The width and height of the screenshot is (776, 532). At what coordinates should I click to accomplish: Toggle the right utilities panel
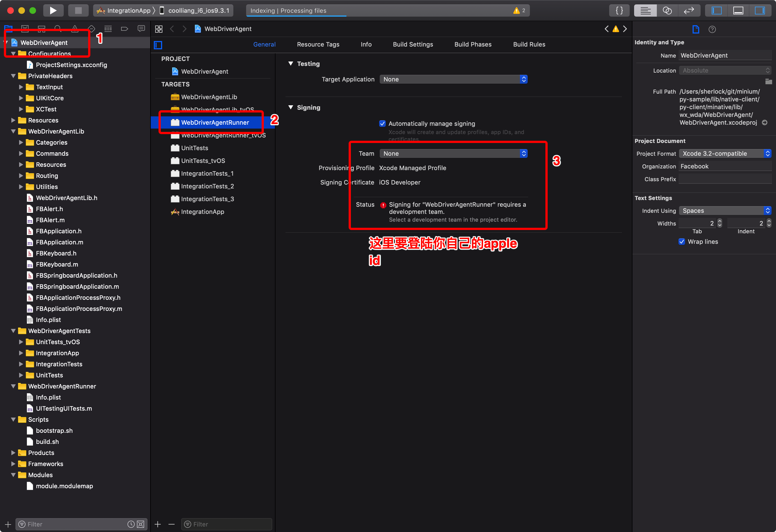[760, 10]
